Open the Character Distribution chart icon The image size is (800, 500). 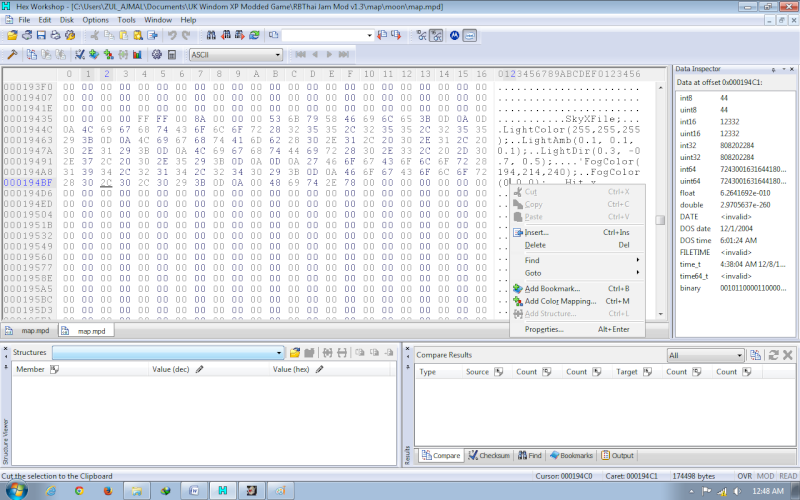pyautogui.click(x=137, y=55)
